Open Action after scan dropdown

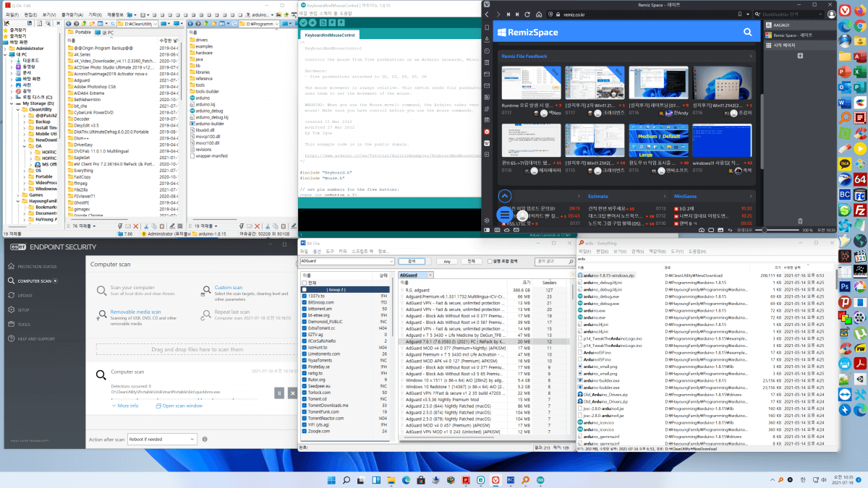tap(161, 439)
